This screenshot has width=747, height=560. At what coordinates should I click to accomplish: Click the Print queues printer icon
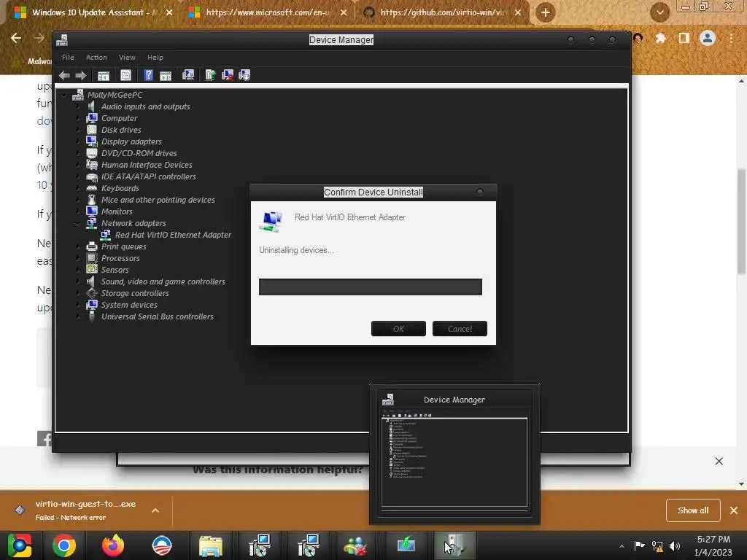point(91,246)
